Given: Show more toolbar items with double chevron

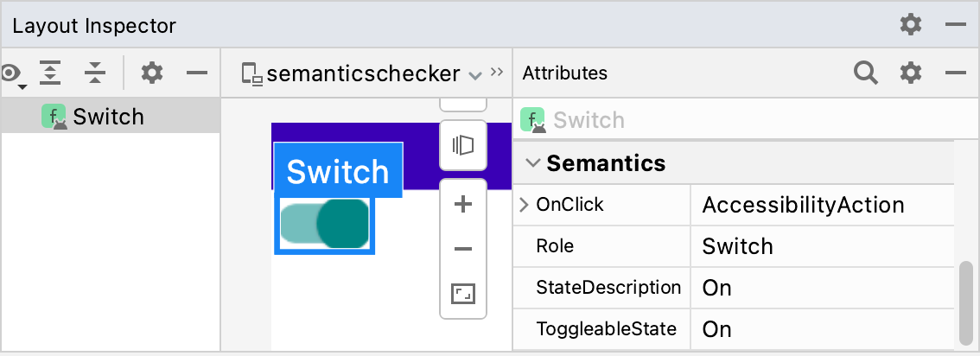Looking at the screenshot, I should [x=497, y=73].
